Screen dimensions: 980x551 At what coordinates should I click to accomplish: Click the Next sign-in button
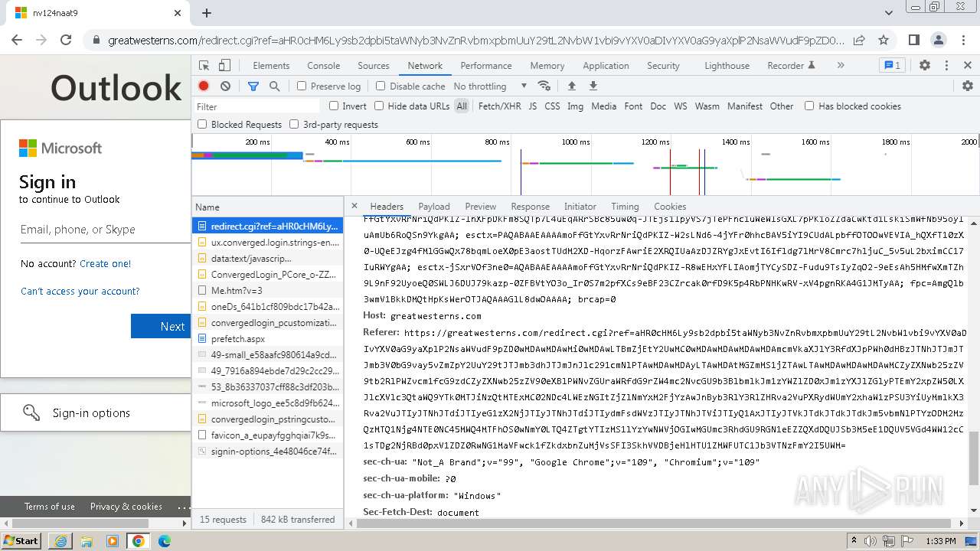(x=161, y=326)
